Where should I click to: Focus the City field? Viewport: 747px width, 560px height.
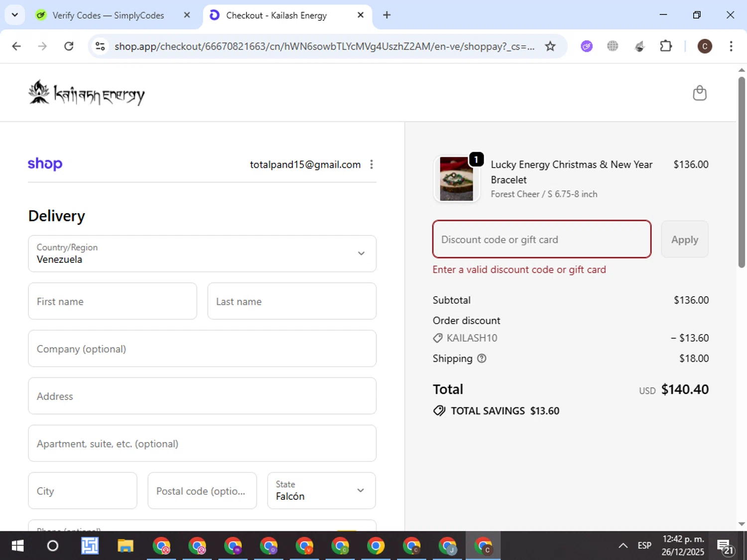coord(83,491)
